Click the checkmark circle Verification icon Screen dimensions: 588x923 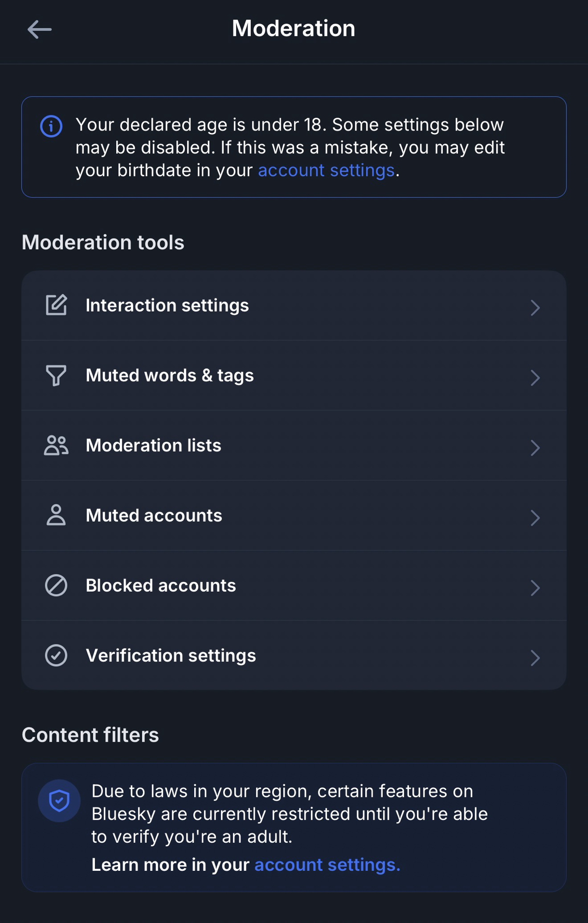[x=56, y=655]
